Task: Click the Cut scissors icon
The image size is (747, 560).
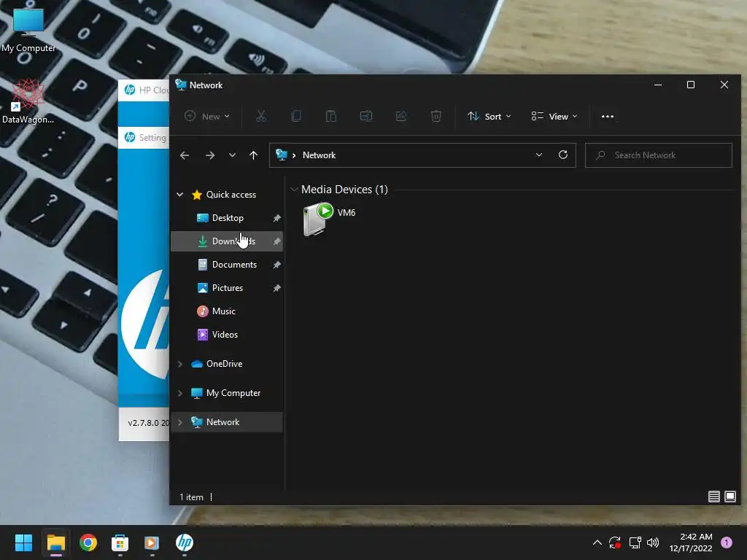Action: click(x=261, y=116)
